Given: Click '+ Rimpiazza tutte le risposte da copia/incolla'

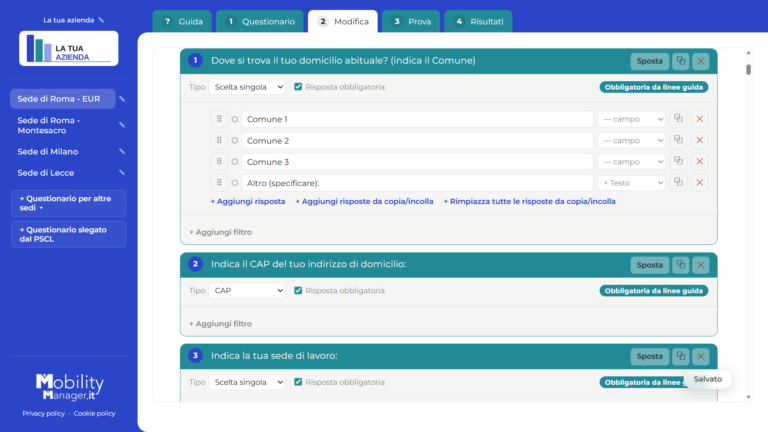Looking at the screenshot, I should coord(529,201).
